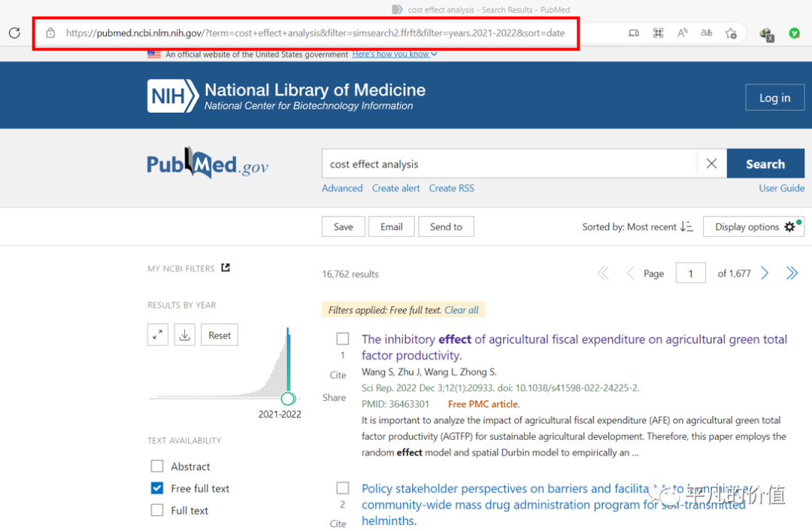
Task: Click the browser address bar URL
Action: tap(315, 33)
